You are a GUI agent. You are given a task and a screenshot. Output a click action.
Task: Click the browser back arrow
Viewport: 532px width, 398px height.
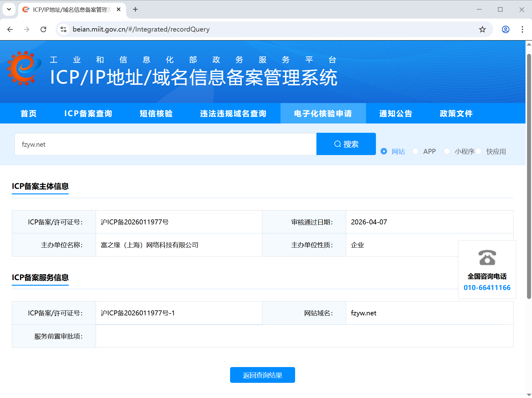[x=10, y=29]
